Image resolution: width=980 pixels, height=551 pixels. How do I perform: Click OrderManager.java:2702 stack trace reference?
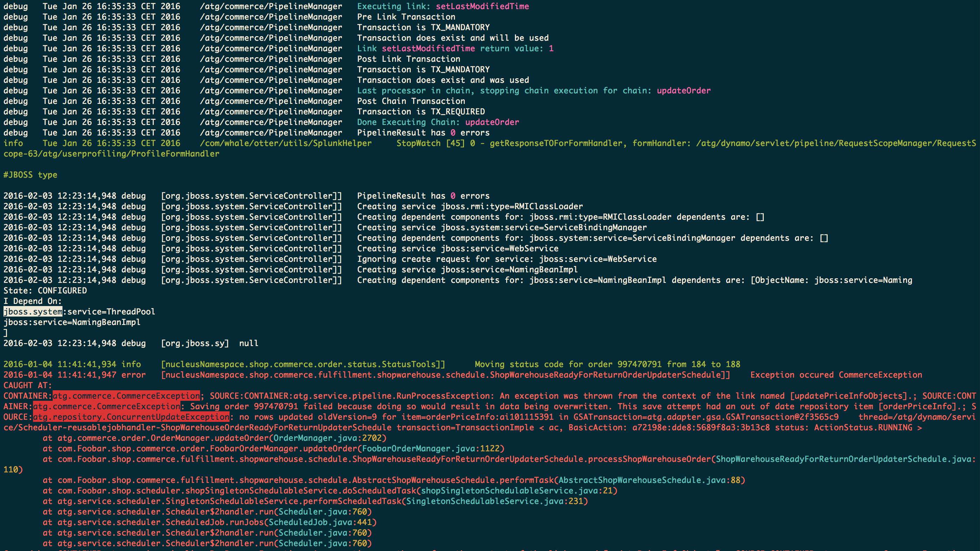pos(327,438)
